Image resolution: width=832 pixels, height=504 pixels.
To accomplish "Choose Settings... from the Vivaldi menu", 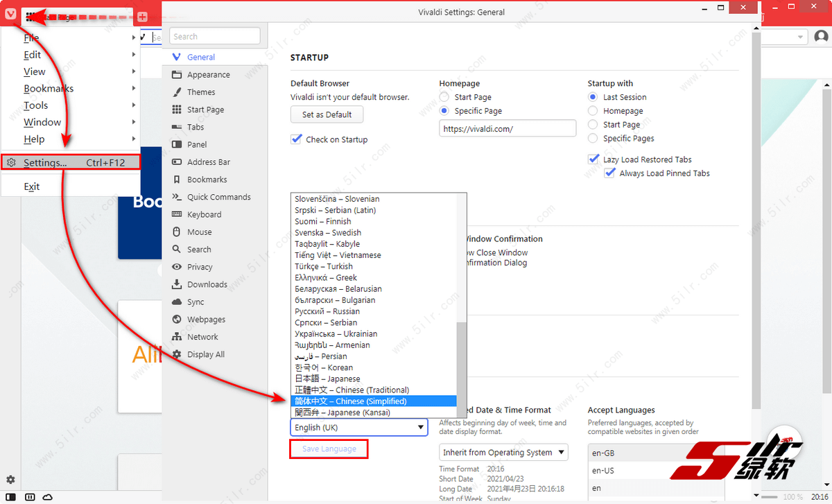I will pyautogui.click(x=45, y=162).
